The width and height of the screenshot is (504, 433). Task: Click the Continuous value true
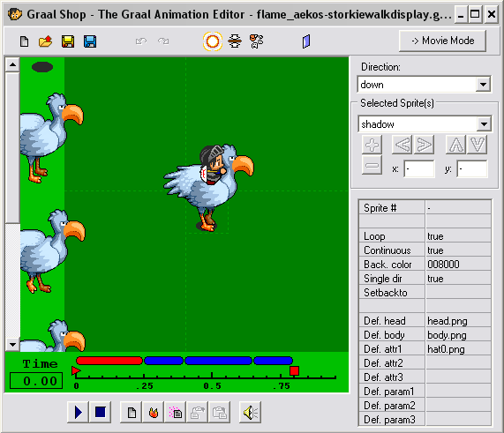point(458,250)
